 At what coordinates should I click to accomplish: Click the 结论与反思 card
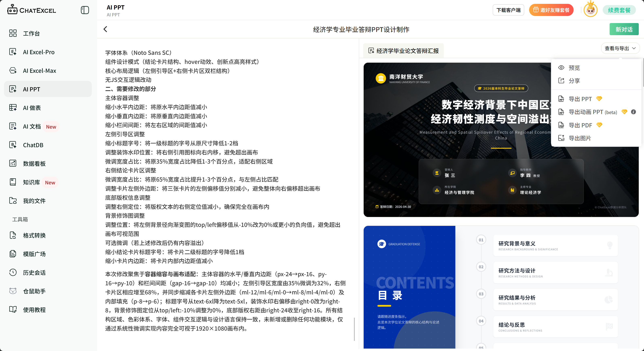(555, 327)
